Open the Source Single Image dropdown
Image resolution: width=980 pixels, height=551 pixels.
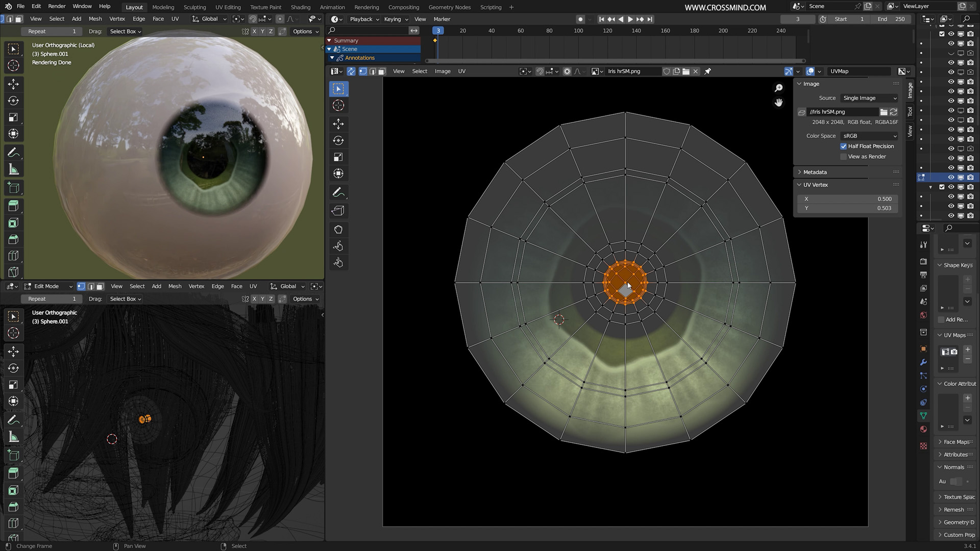pos(869,98)
